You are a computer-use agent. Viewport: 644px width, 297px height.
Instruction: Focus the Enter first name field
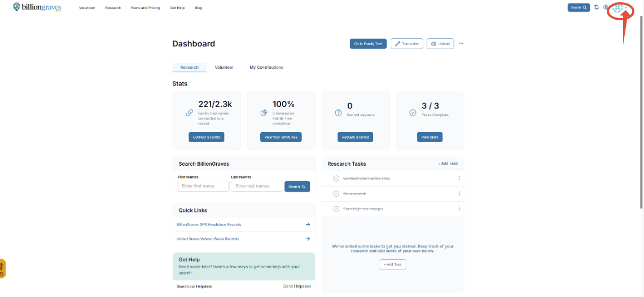click(x=203, y=186)
